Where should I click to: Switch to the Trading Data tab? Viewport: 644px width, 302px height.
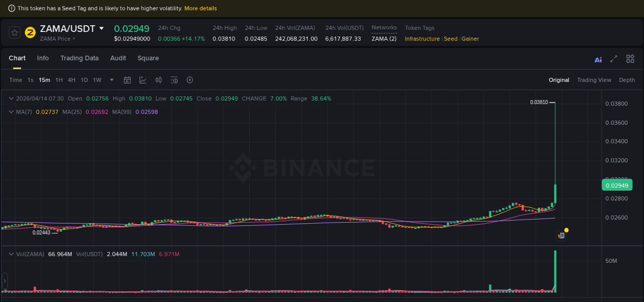pyautogui.click(x=79, y=58)
